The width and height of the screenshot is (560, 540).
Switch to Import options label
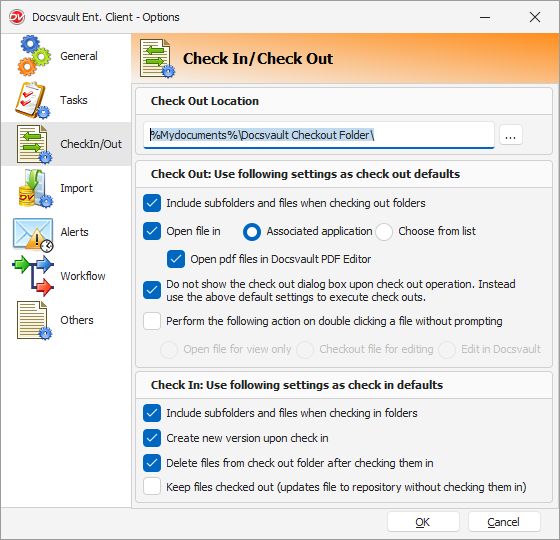coord(76,188)
